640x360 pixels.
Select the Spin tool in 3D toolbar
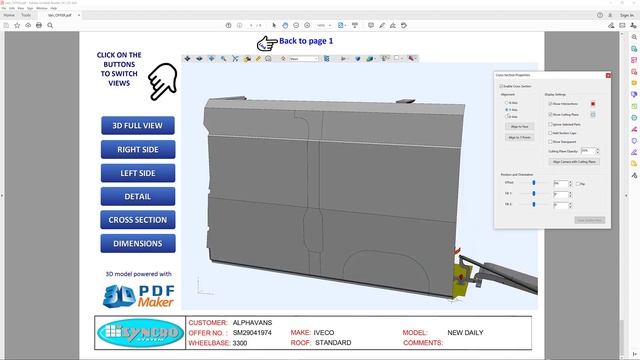point(199,59)
